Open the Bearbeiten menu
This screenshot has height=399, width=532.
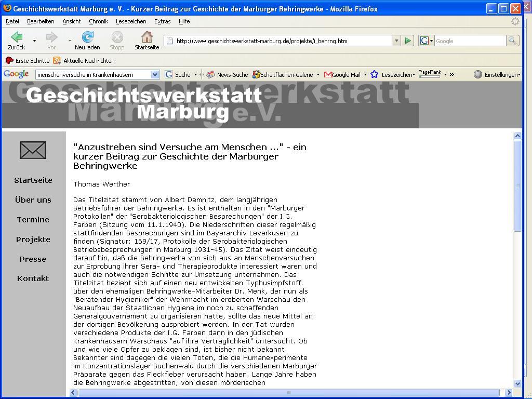coord(41,21)
